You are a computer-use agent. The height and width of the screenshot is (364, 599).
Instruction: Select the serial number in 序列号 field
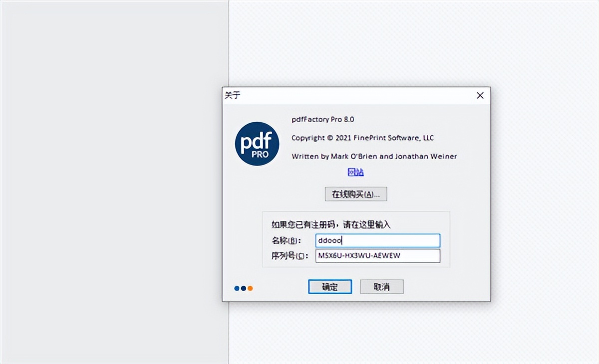click(x=377, y=256)
